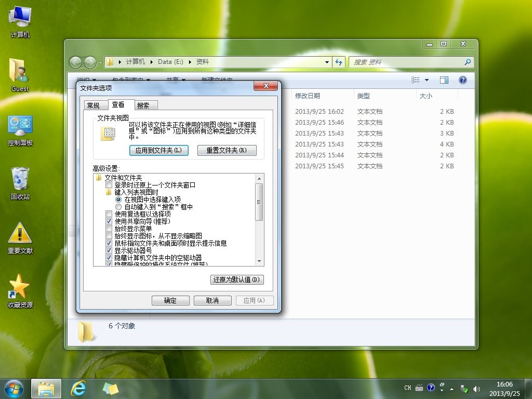Image resolution: width=532 pixels, height=399 pixels.
Task: Click the CH language indicator in tray
Action: 407,388
